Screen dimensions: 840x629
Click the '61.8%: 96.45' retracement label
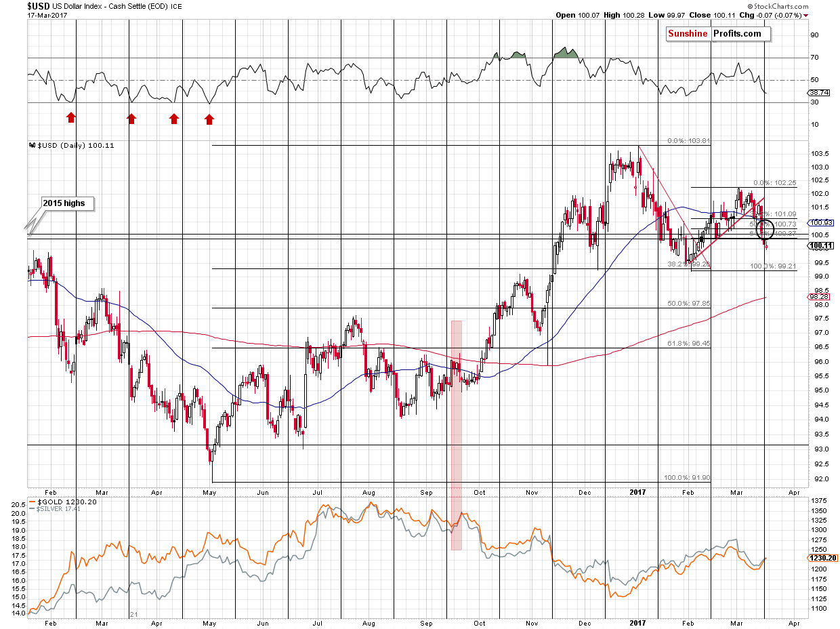click(689, 344)
